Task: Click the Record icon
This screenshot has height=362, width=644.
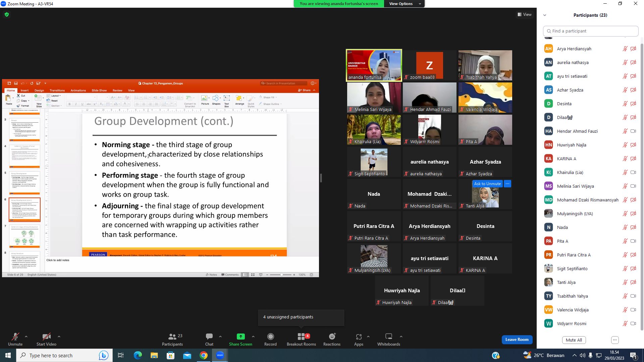Action: point(270,337)
